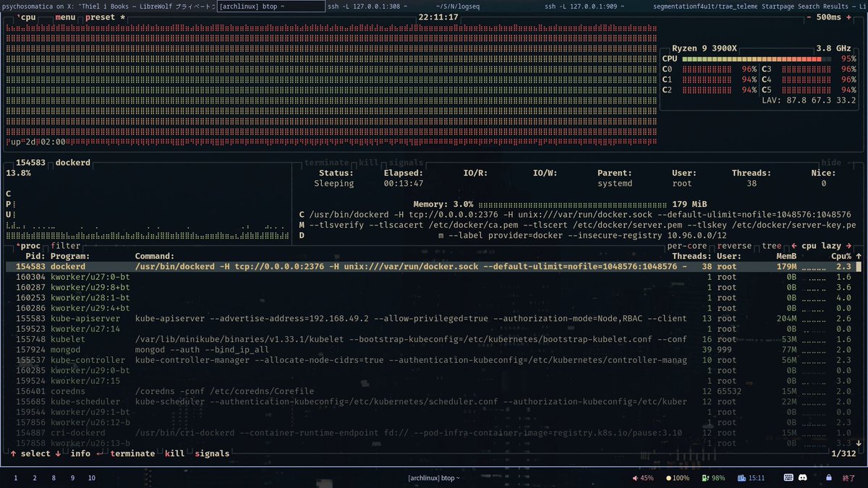The width and height of the screenshot is (868, 488).
Task: Open the btop menu
Action: (65, 17)
